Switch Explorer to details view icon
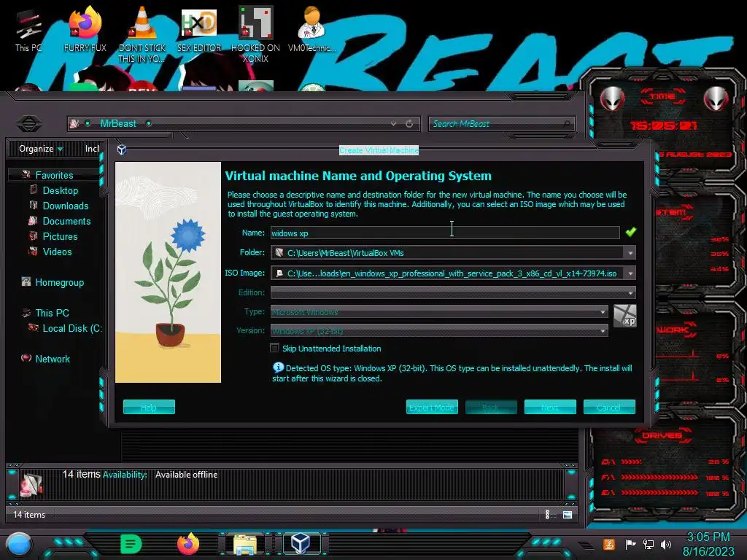The width and height of the screenshot is (747, 560). coord(547,515)
